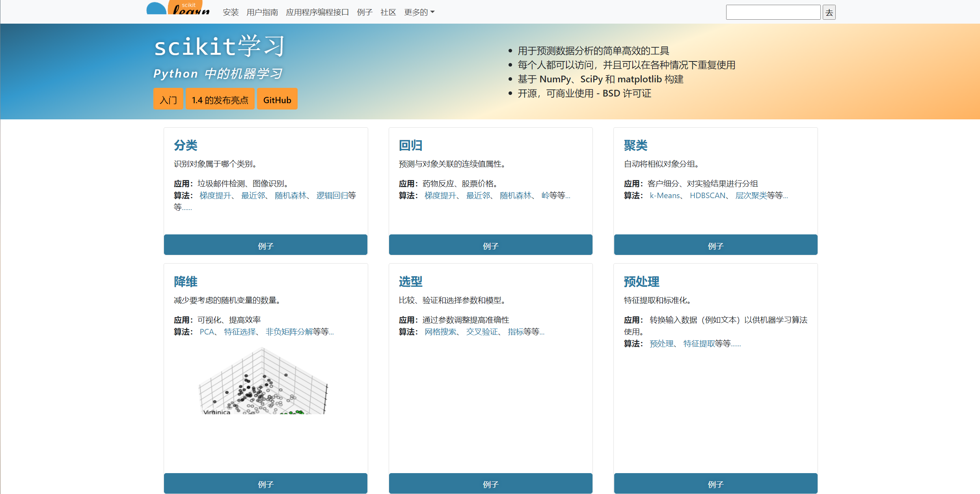980x494 pixels.
Task: Open the HDBSCAN algorithm link
Action: (707, 195)
